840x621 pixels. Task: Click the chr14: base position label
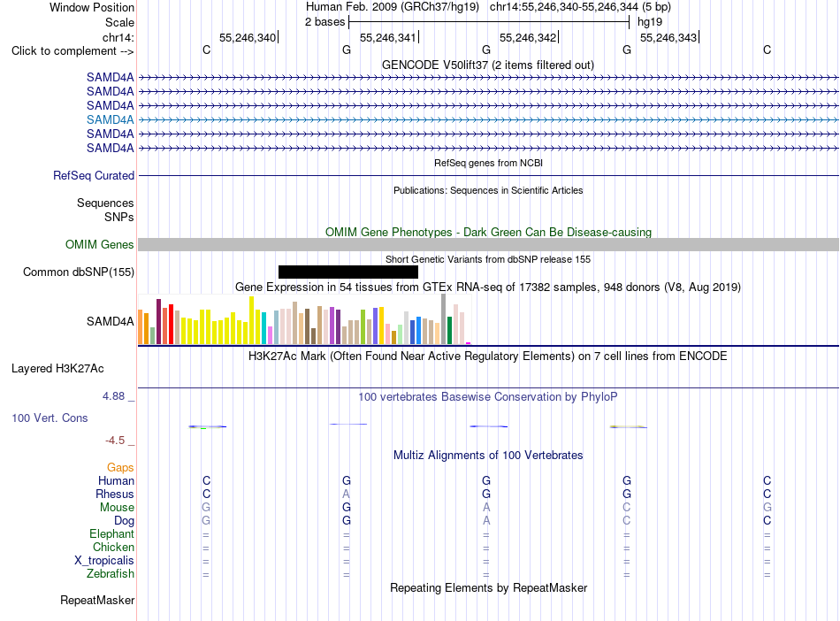point(118,37)
